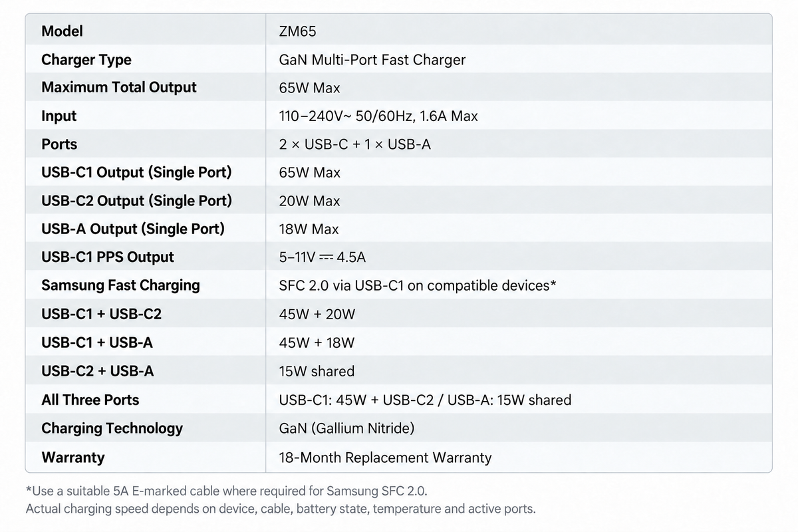Click the 18-Month Replacement Warranty text
798x532 pixels.
[386, 458]
